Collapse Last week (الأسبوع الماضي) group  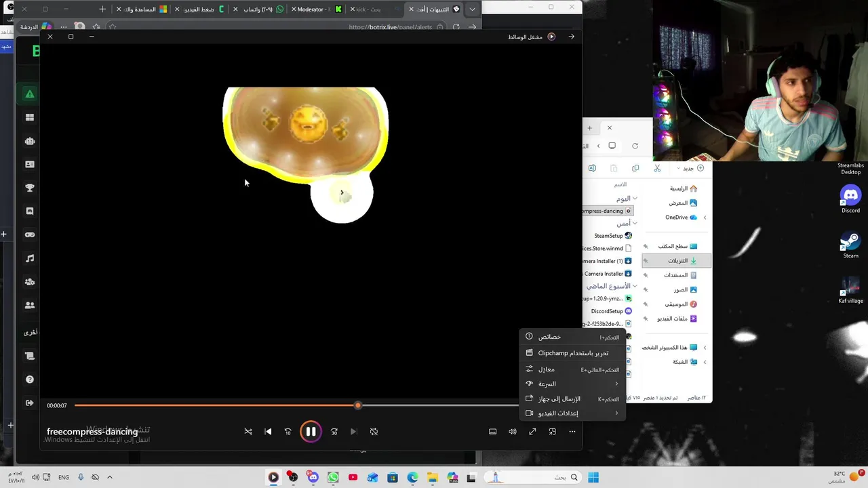(x=635, y=286)
